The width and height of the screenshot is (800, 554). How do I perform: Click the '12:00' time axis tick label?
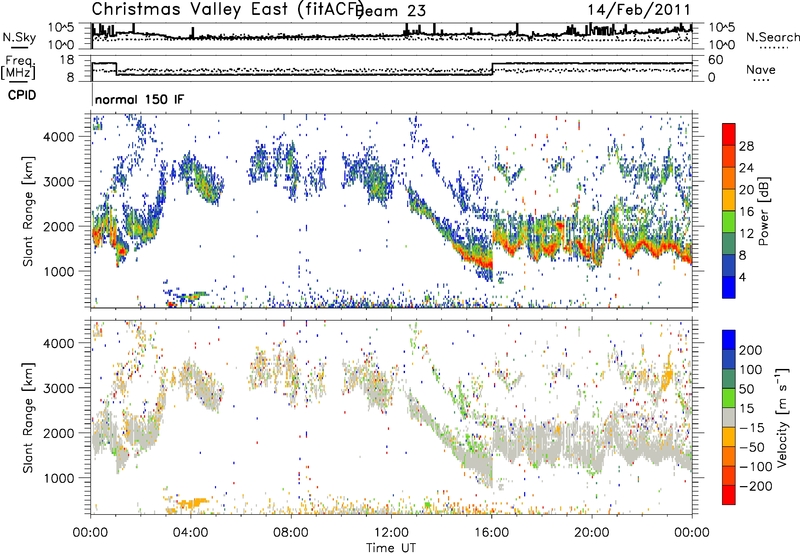(x=391, y=533)
